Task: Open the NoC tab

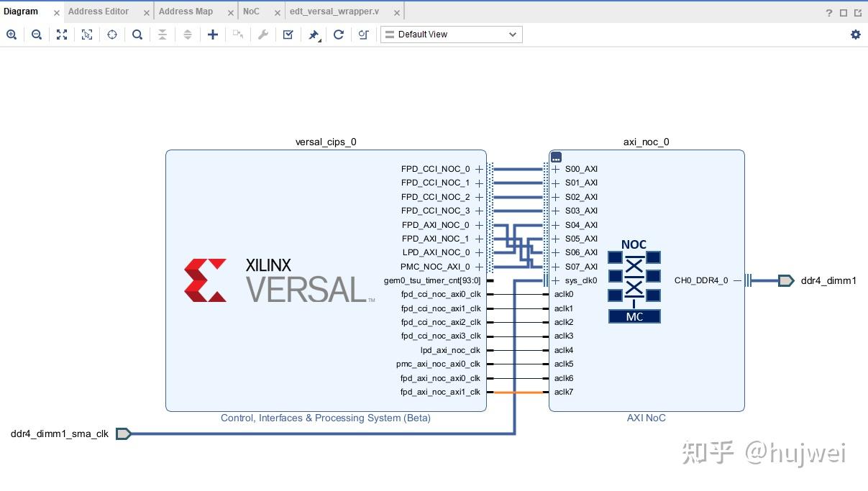Action: tap(251, 11)
